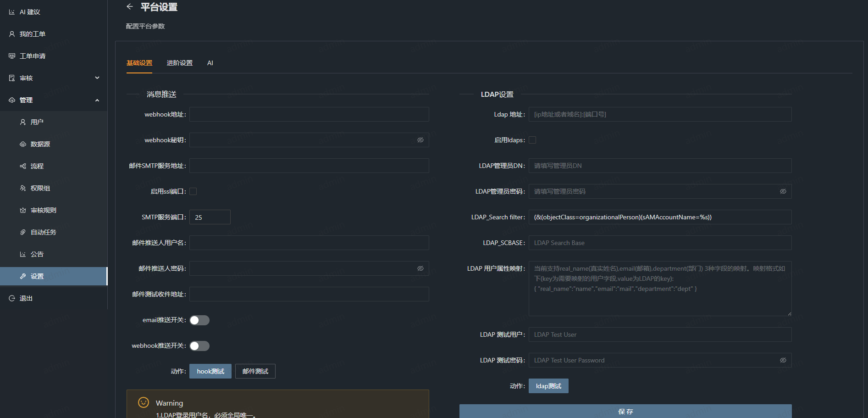Select the 工单申请 monitor icon

point(12,56)
